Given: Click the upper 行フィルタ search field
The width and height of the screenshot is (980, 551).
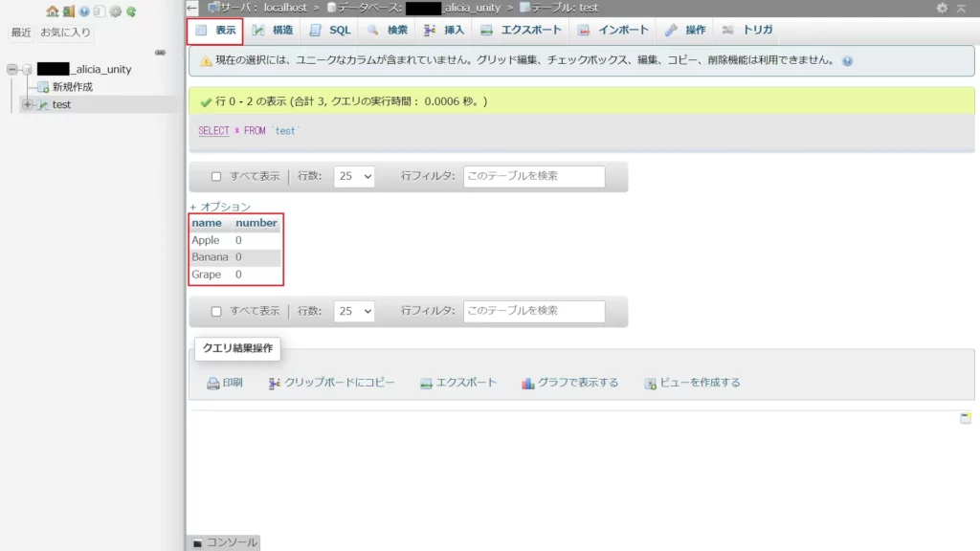Looking at the screenshot, I should 534,177.
